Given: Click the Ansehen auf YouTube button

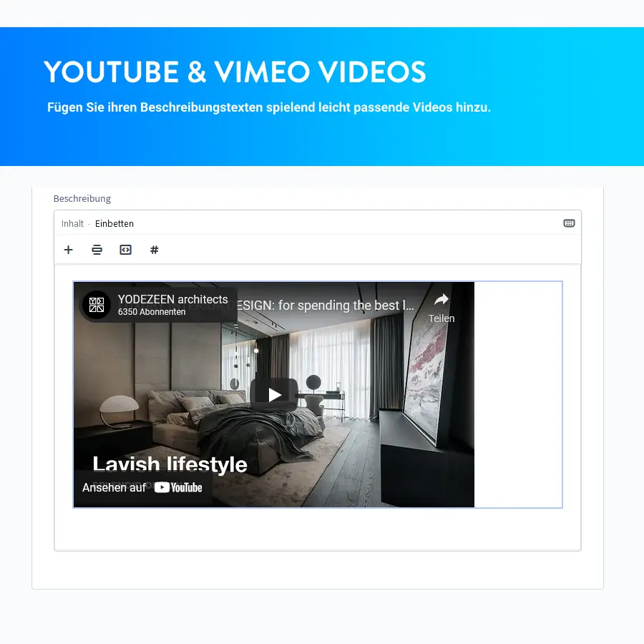Looking at the screenshot, I should pyautogui.click(x=142, y=487).
